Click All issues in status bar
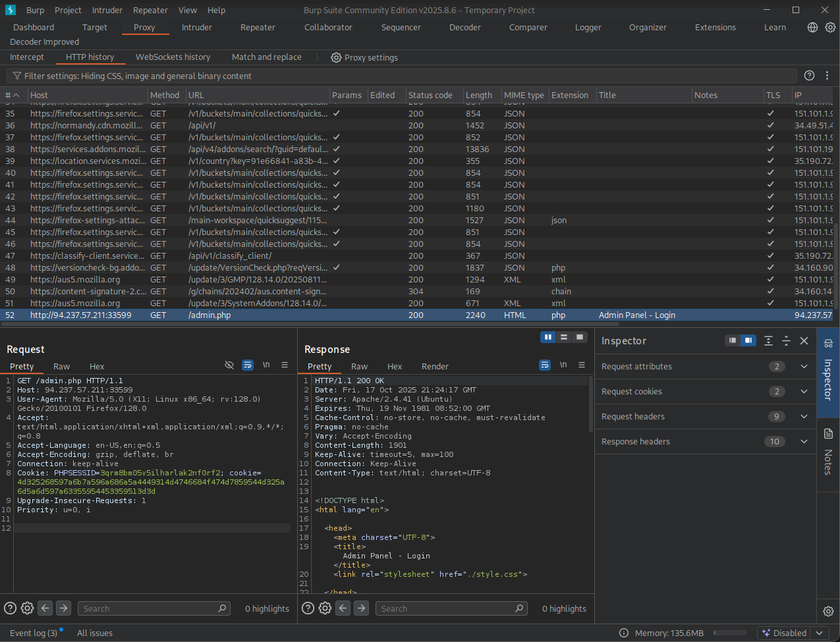 95,633
